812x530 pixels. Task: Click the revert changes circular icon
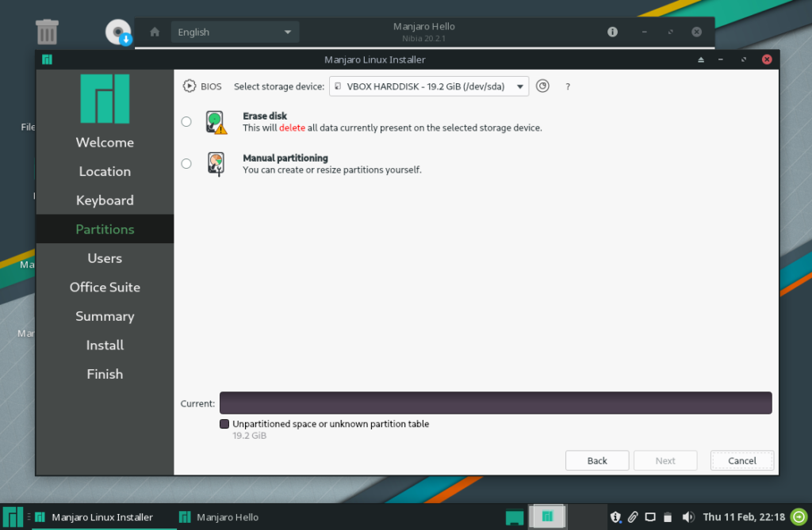542,86
